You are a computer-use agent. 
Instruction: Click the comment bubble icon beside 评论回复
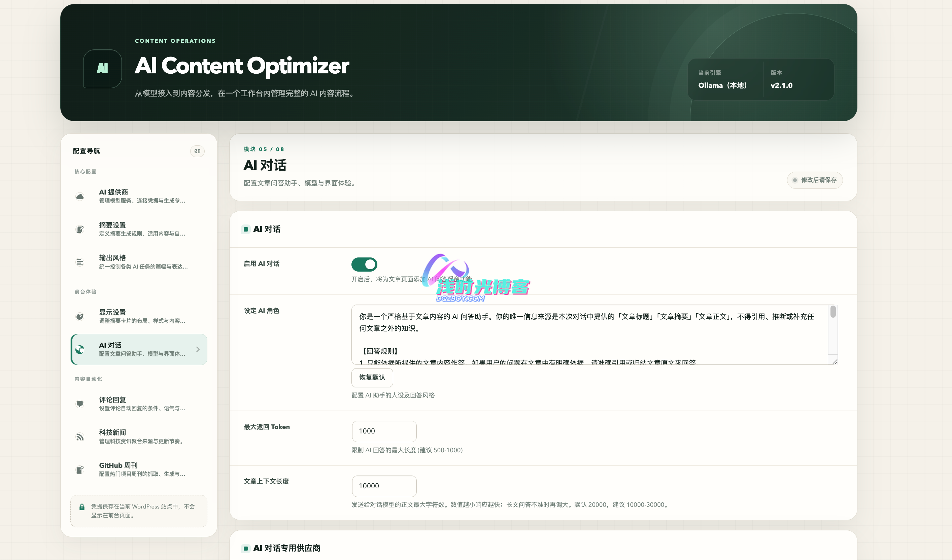[80, 404]
